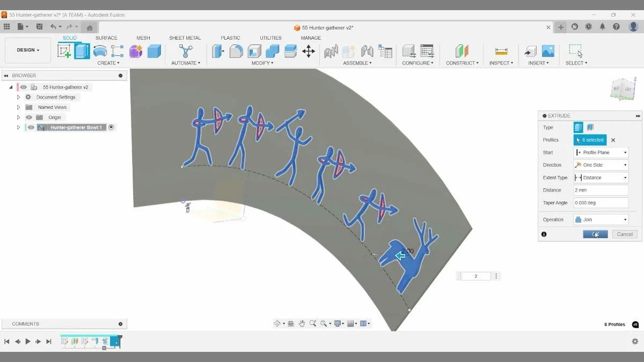
Task: Select the Revolve tool
Action: pyautogui.click(x=100, y=51)
